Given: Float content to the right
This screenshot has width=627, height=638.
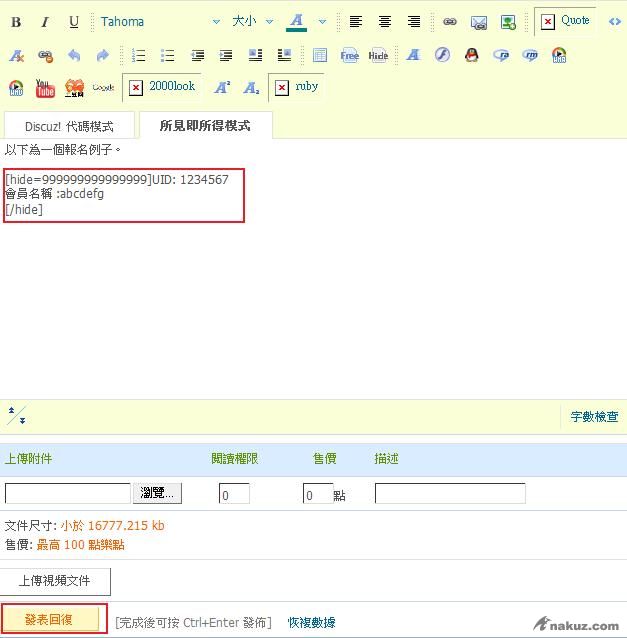Looking at the screenshot, I should click(x=284, y=55).
